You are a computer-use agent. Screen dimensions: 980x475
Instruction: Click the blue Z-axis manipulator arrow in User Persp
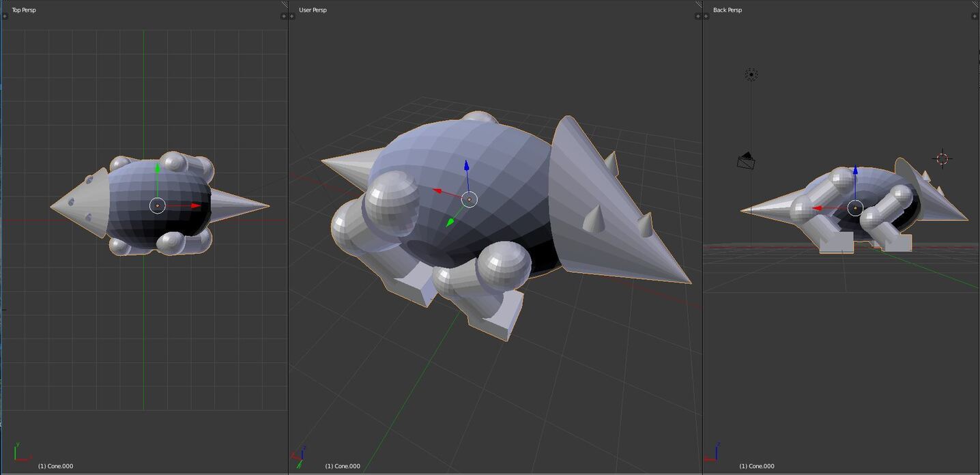(467, 166)
